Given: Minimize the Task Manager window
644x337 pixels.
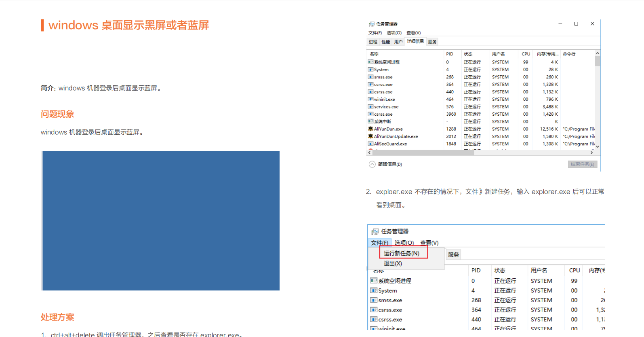Looking at the screenshot, I should [x=560, y=24].
